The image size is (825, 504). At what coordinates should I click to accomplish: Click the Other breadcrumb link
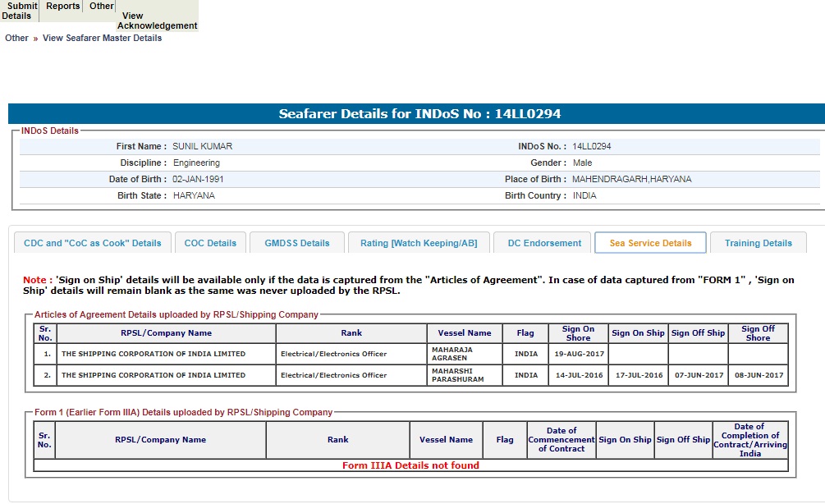(x=16, y=38)
